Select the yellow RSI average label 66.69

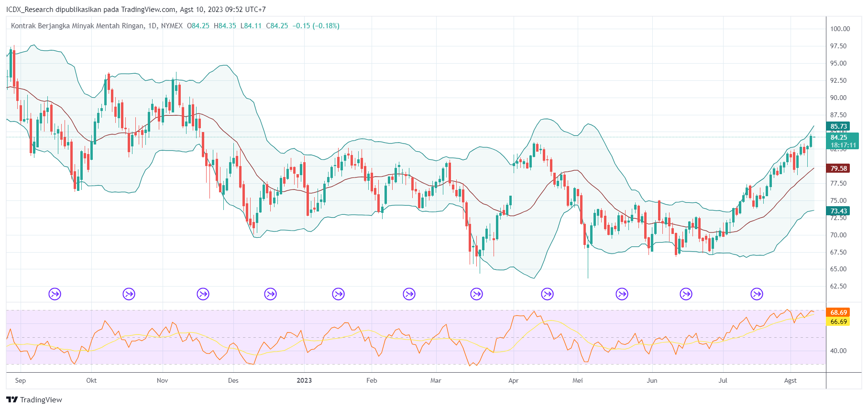pyautogui.click(x=838, y=321)
